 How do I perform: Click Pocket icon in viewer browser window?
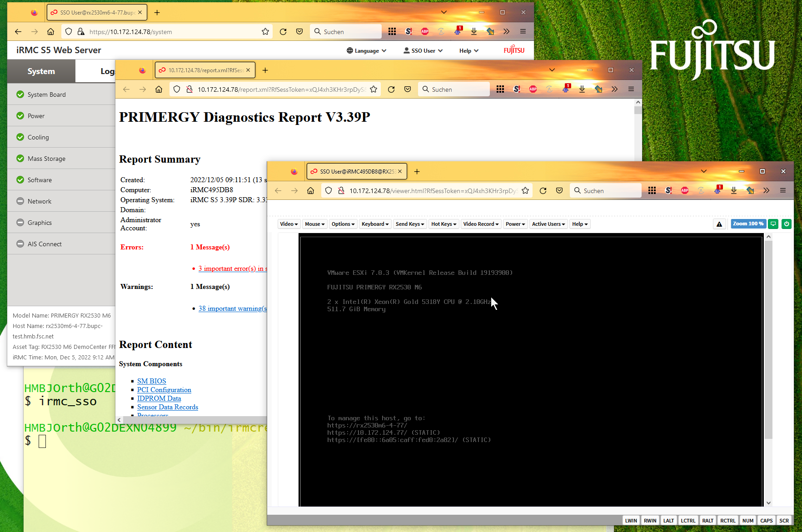[559, 191]
